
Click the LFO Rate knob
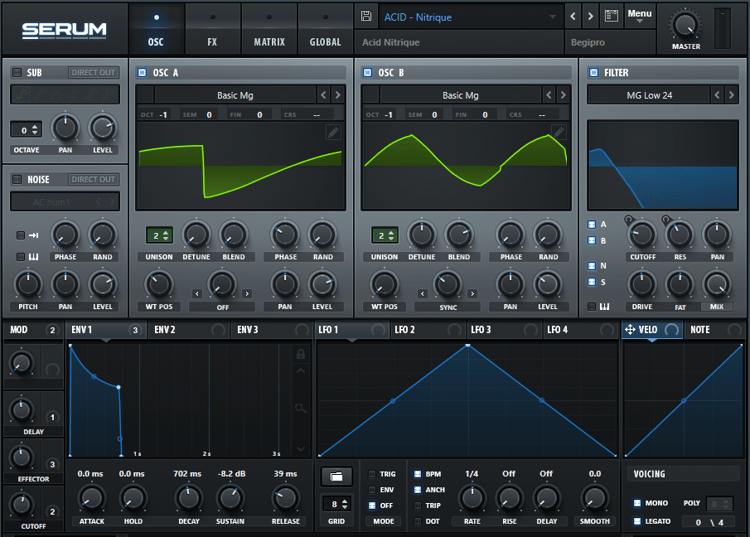tap(472, 498)
